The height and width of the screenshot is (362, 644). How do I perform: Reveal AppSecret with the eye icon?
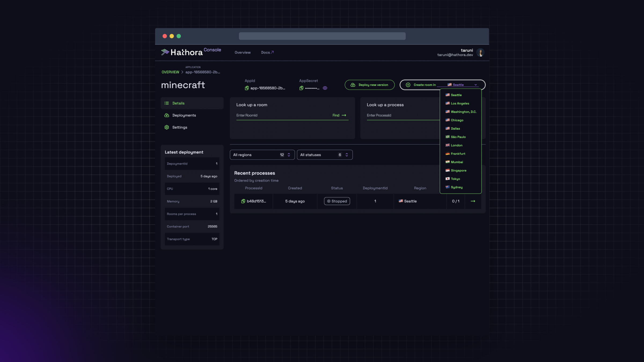(x=325, y=88)
